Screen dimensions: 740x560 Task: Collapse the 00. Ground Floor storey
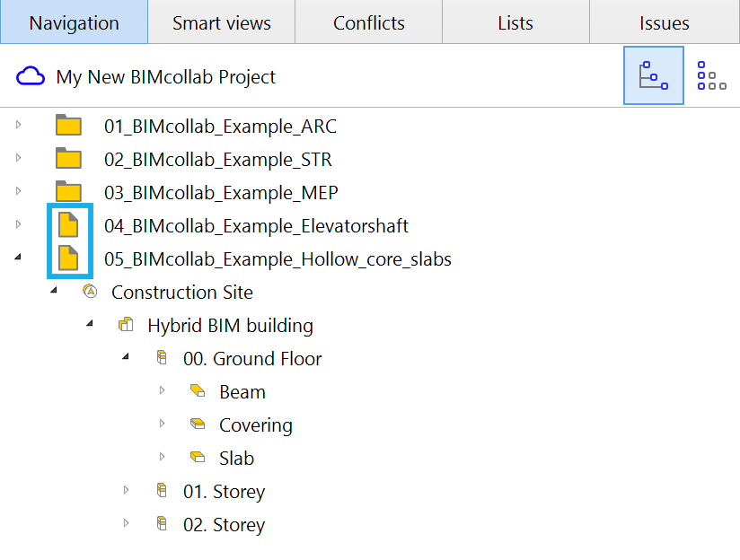coord(126,356)
